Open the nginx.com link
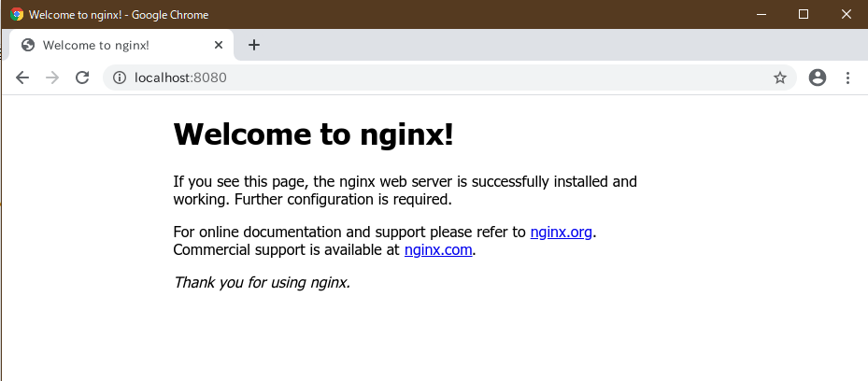The image size is (868, 381). tap(438, 249)
